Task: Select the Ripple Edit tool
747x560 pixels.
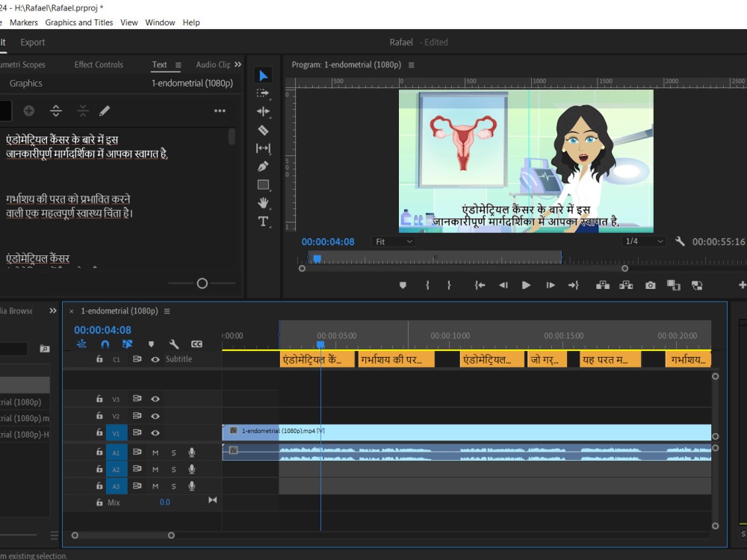Action: (x=263, y=111)
